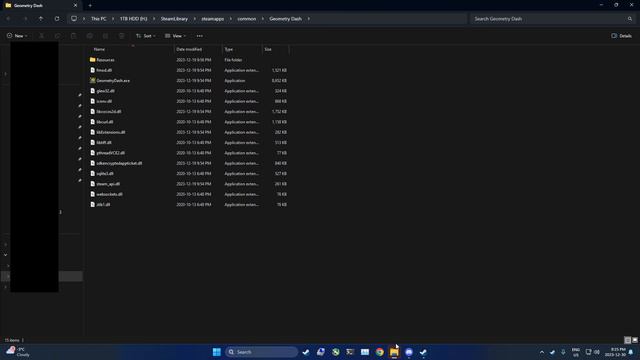Add a new tab with the plus button
The width and height of the screenshot is (640, 360).
(x=90, y=6)
